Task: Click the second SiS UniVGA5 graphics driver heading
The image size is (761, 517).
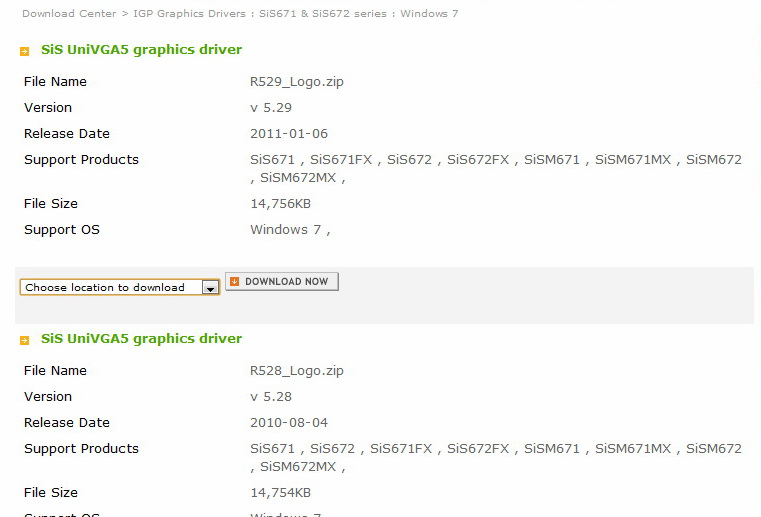Action: (141, 338)
